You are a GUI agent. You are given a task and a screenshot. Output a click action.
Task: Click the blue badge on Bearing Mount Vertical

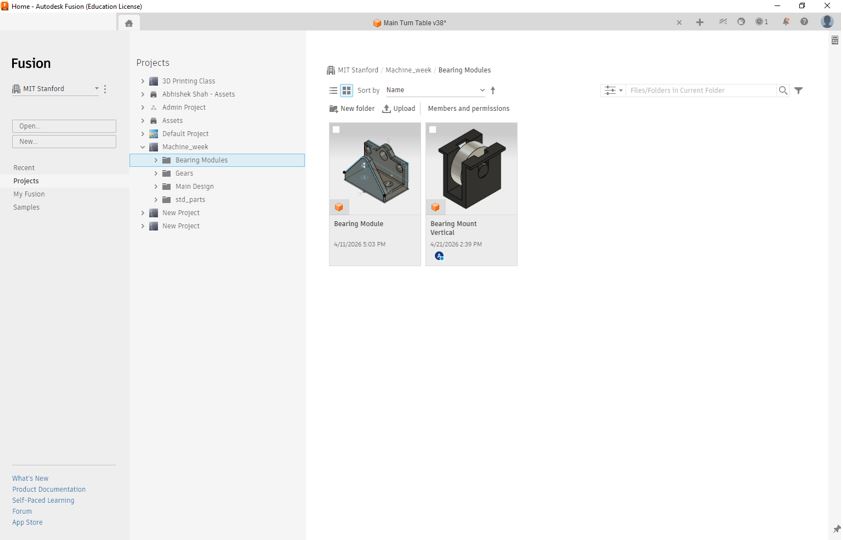point(439,256)
